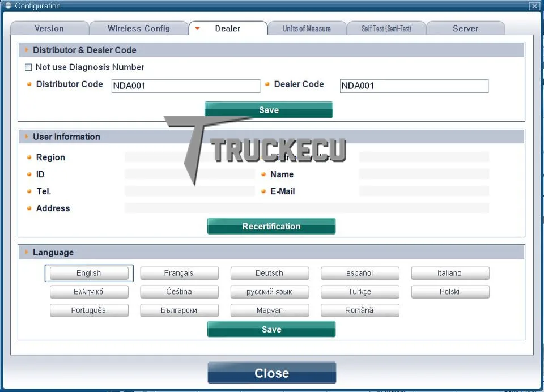The width and height of the screenshot is (544, 392).
Task: Select Türkçe language
Action: (x=360, y=292)
